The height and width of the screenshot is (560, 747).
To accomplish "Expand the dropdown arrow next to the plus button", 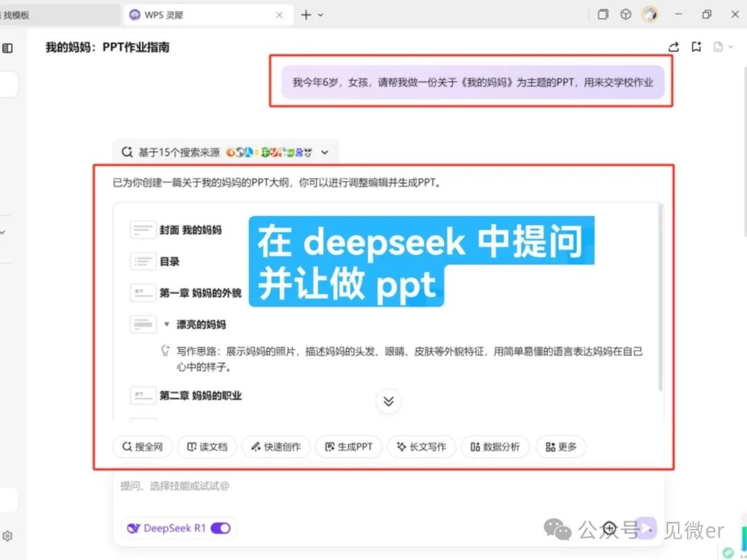I will click(321, 15).
